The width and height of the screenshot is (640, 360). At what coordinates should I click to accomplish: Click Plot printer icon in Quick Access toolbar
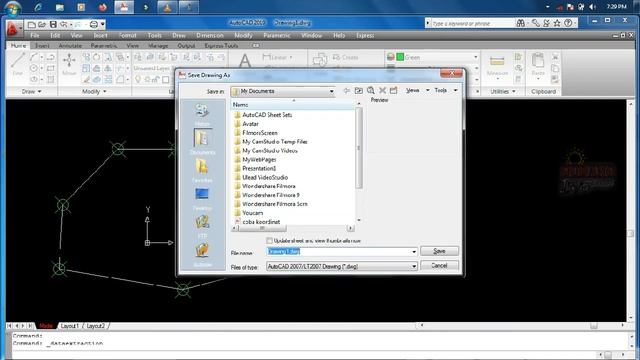pyautogui.click(x=93, y=25)
